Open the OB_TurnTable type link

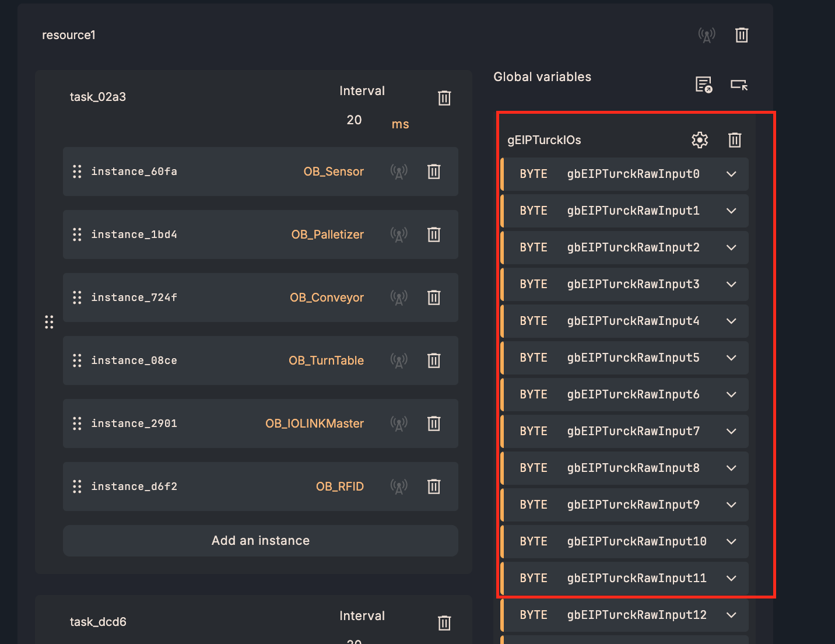click(x=326, y=360)
